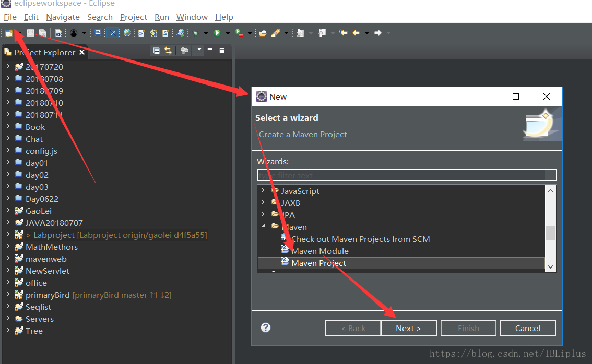The height and width of the screenshot is (364, 592).
Task: Click the round black profile toolbar icon
Action: click(x=74, y=33)
